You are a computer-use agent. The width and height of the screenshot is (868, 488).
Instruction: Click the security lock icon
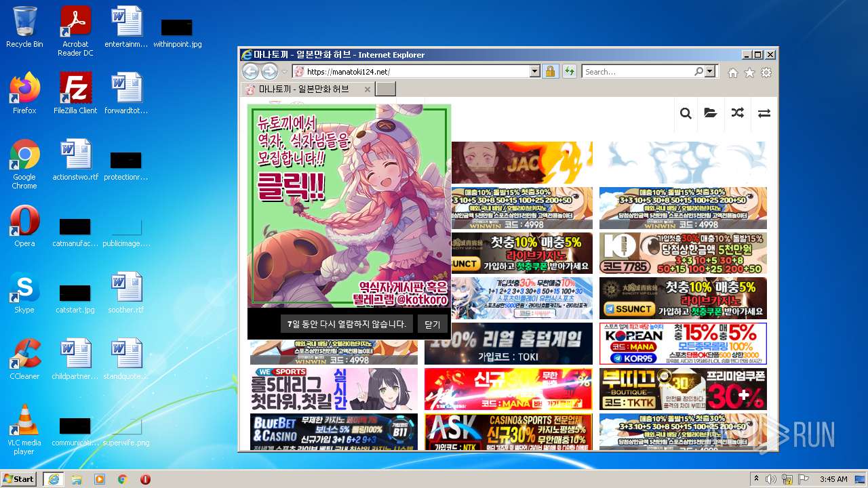click(550, 71)
